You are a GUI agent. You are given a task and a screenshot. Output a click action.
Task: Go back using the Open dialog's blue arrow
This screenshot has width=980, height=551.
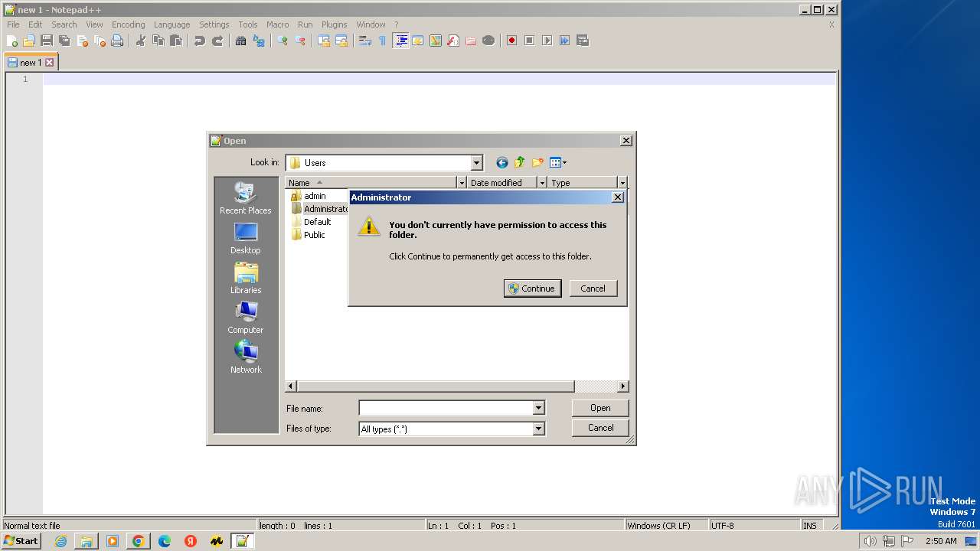[502, 162]
